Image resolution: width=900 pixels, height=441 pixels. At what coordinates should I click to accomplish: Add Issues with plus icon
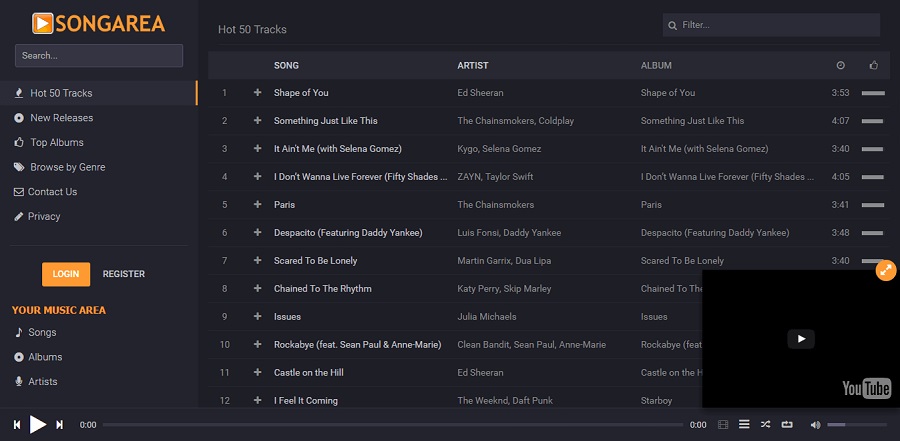(x=257, y=316)
